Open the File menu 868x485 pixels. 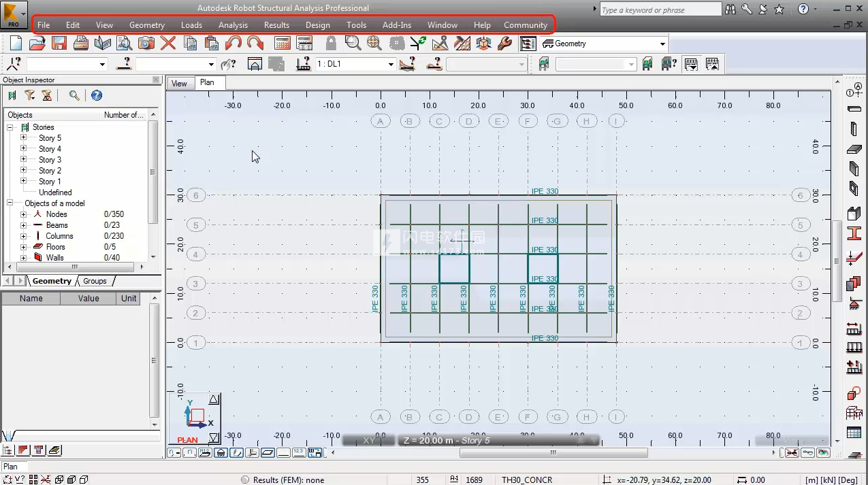point(44,24)
